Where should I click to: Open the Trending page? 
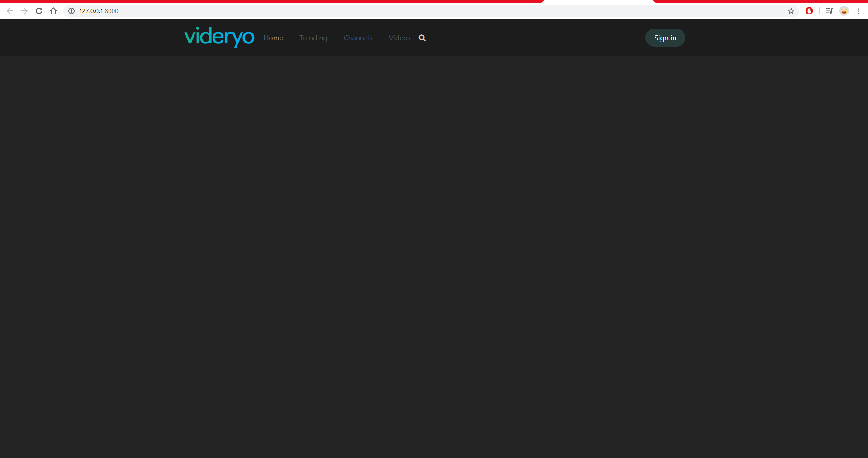[x=313, y=38]
